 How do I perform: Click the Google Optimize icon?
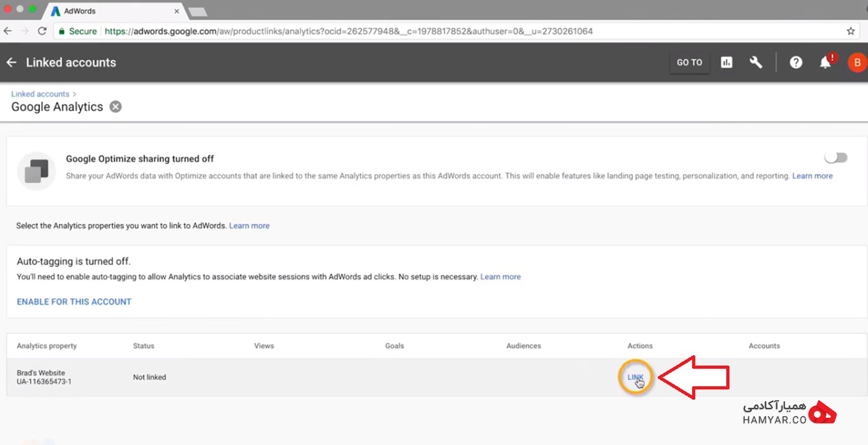tap(36, 171)
